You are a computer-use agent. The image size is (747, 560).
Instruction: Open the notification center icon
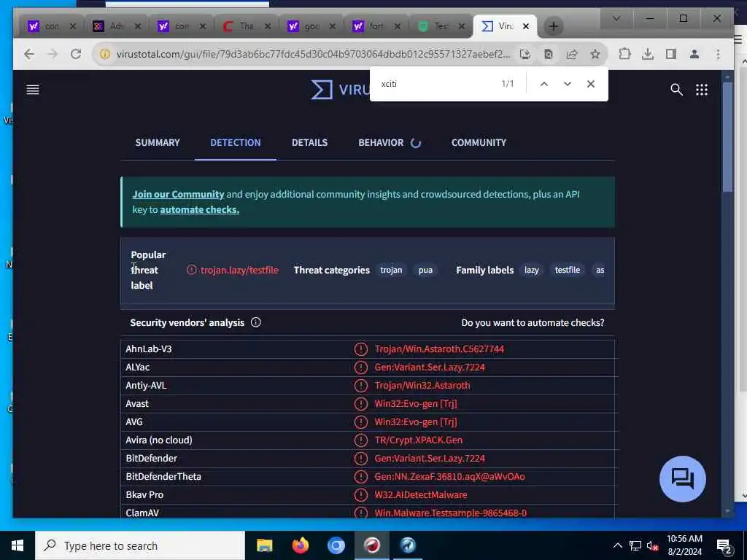coord(724,545)
